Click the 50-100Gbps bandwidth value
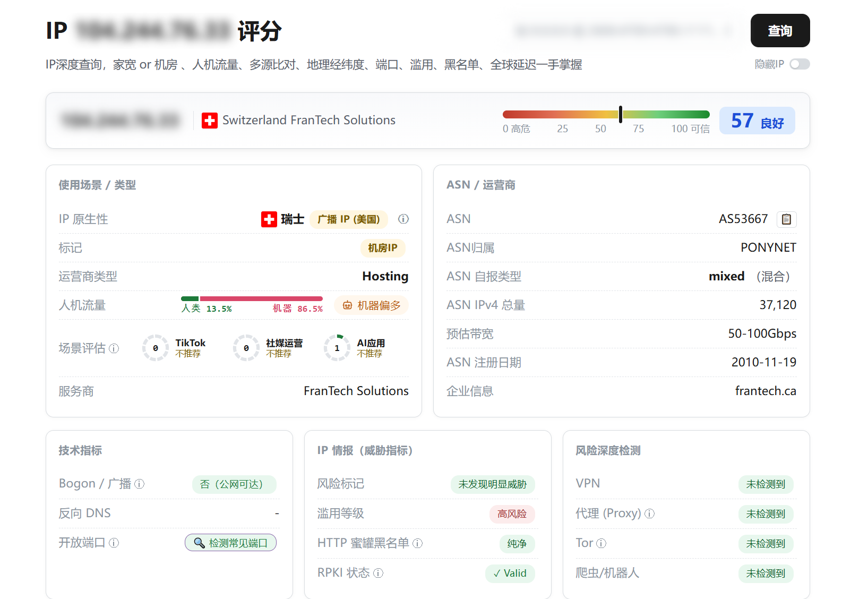The height and width of the screenshot is (599, 868). pyautogui.click(x=762, y=333)
